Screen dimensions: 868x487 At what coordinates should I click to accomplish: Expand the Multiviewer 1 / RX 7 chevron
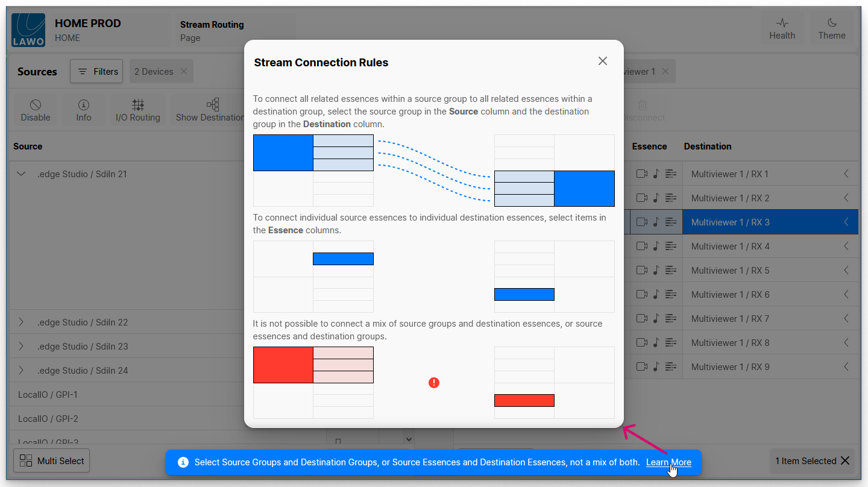tap(846, 319)
